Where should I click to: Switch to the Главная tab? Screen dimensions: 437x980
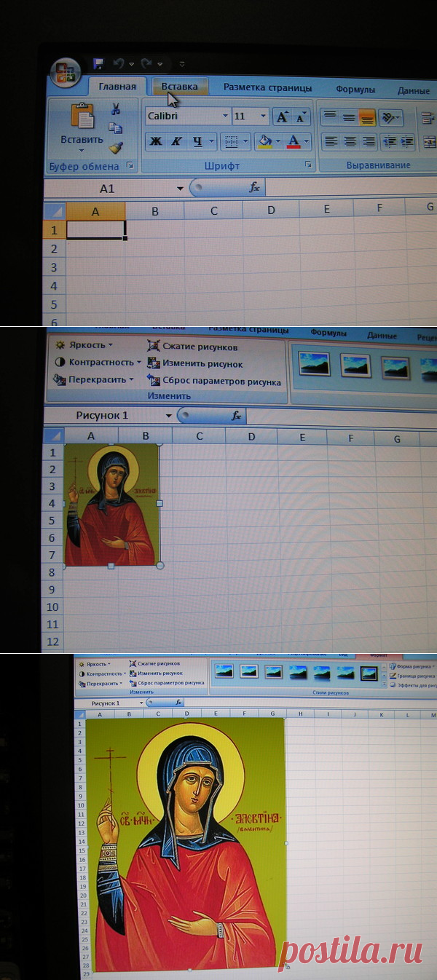point(117,87)
